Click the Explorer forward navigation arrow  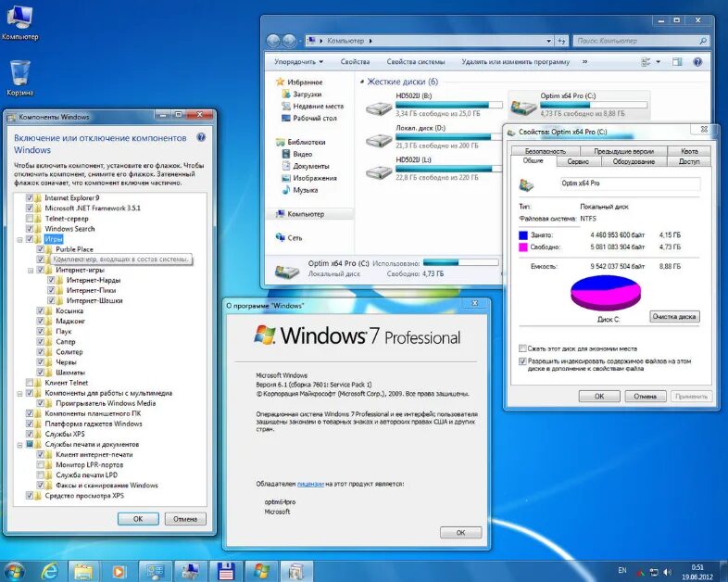tap(289, 41)
